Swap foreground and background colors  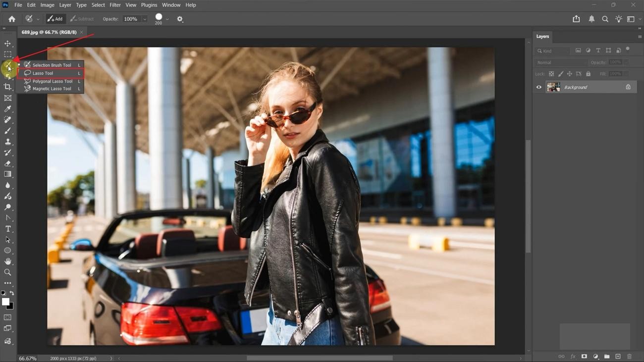click(x=12, y=294)
